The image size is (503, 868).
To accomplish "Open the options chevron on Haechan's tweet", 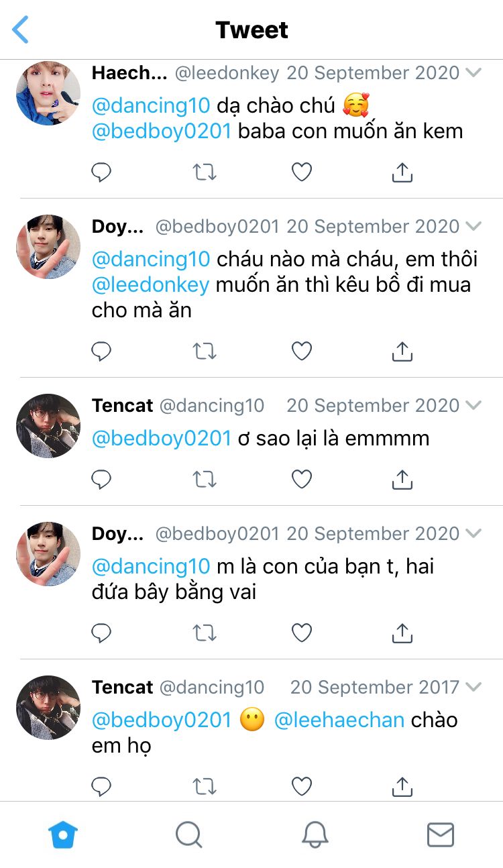I will coord(473,72).
